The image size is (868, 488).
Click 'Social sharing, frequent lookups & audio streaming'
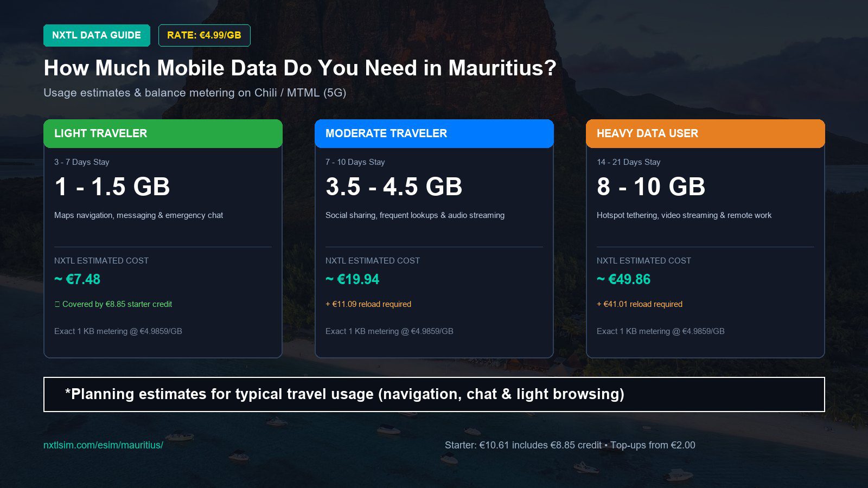tap(415, 215)
